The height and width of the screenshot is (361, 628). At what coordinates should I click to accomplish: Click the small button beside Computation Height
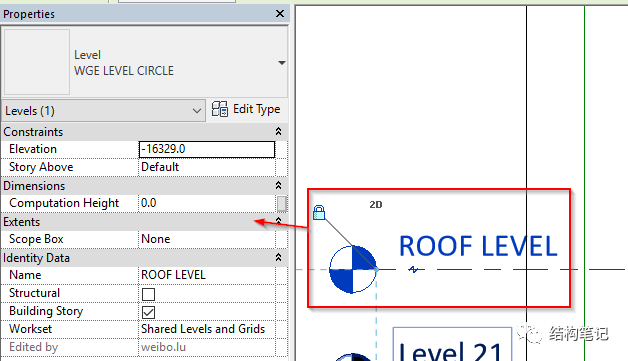pyautogui.click(x=282, y=203)
